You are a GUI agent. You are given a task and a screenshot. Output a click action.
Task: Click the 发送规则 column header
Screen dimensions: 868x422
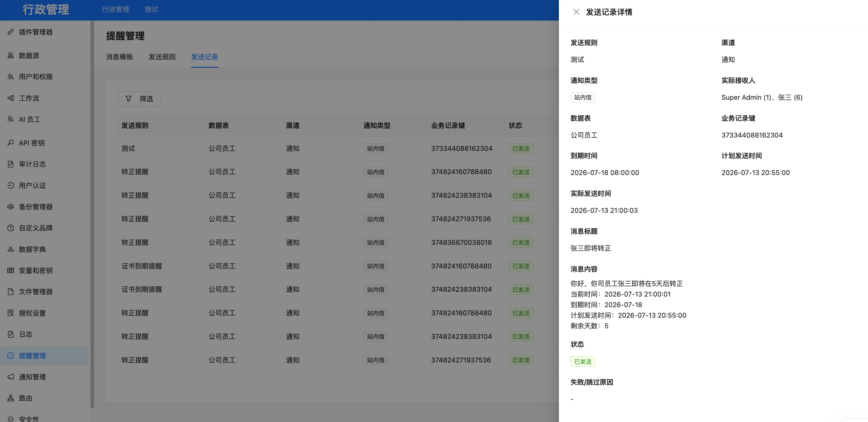tap(135, 126)
